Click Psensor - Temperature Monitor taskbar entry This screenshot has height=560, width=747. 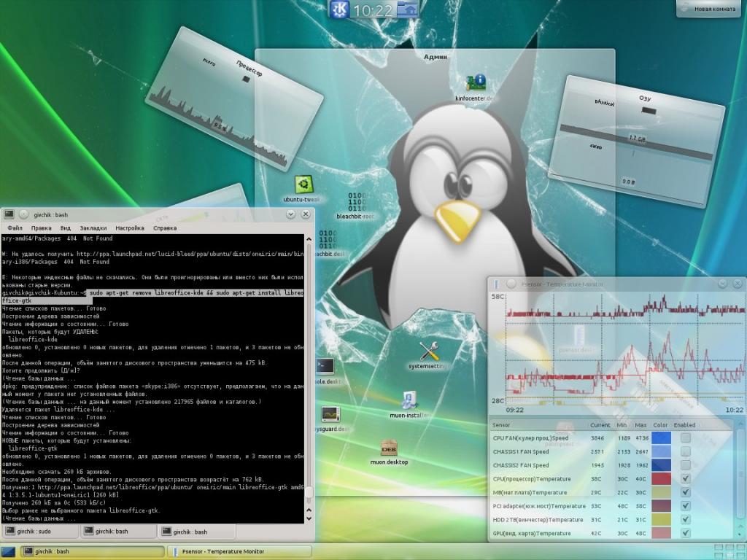tap(241, 551)
